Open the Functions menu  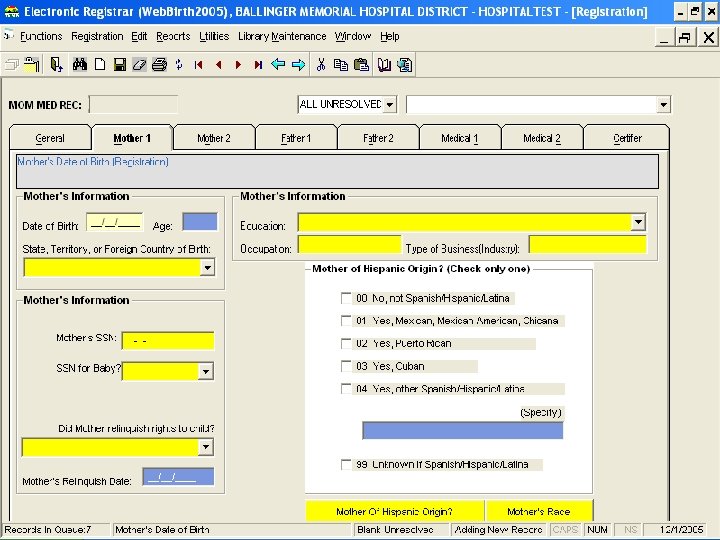[41, 36]
